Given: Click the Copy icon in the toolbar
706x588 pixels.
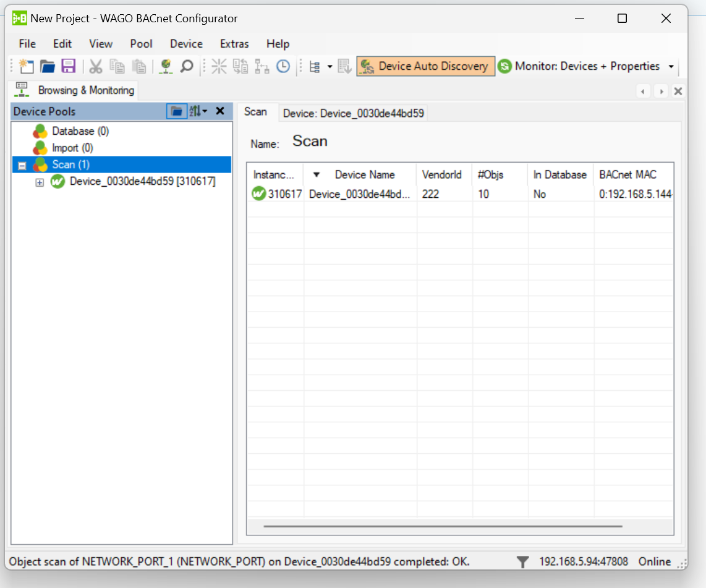Looking at the screenshot, I should [x=117, y=66].
